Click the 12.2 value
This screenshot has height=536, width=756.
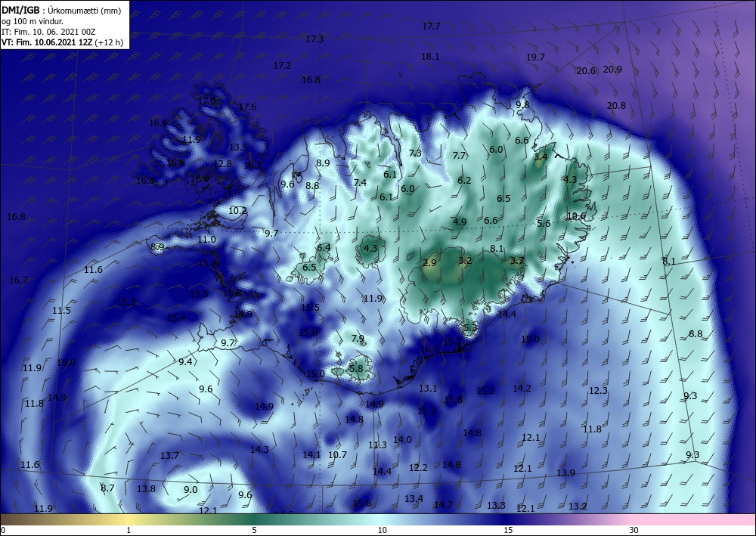pyautogui.click(x=418, y=467)
